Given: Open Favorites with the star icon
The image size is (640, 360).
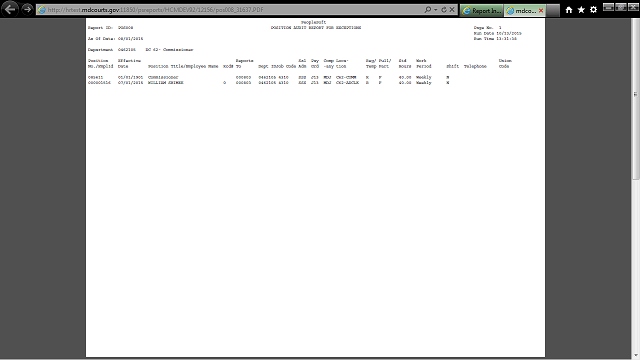Looking at the screenshot, I should [x=581, y=10].
